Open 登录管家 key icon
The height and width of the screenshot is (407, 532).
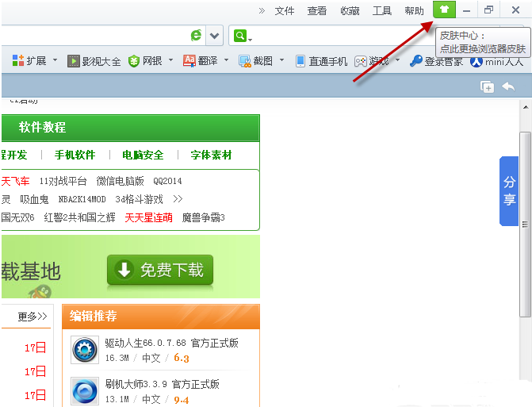point(416,61)
